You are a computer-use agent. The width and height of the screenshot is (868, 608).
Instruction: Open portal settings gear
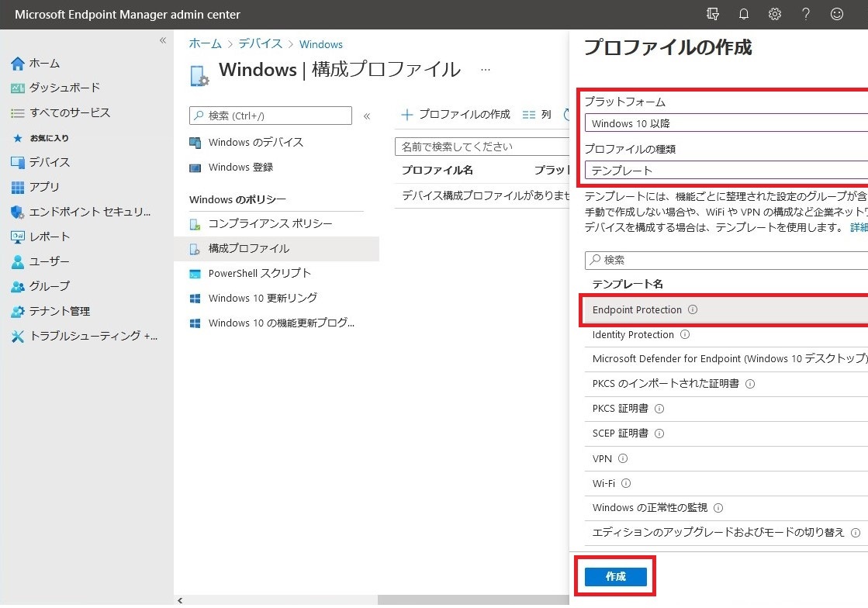pyautogui.click(x=775, y=15)
